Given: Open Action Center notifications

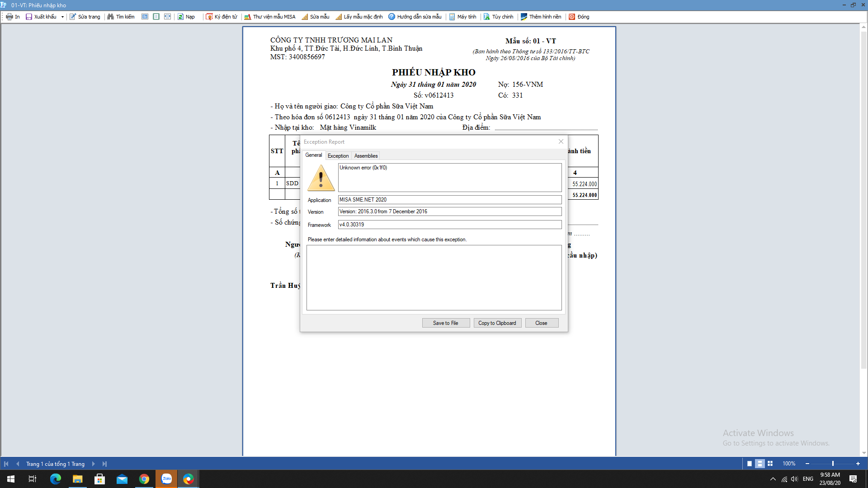Looking at the screenshot, I should (x=853, y=479).
